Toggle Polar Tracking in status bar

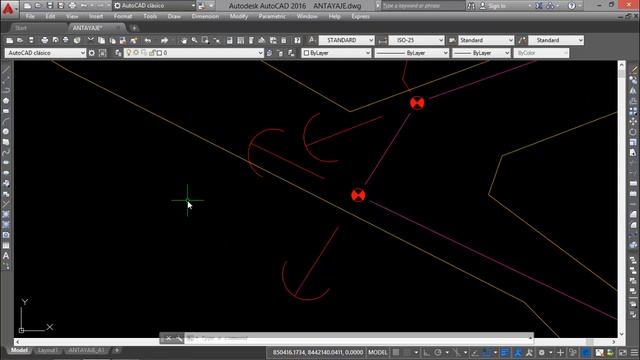438,352
